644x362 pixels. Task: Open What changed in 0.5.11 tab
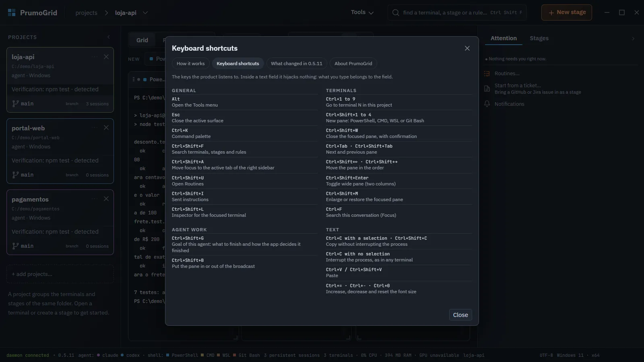point(297,64)
